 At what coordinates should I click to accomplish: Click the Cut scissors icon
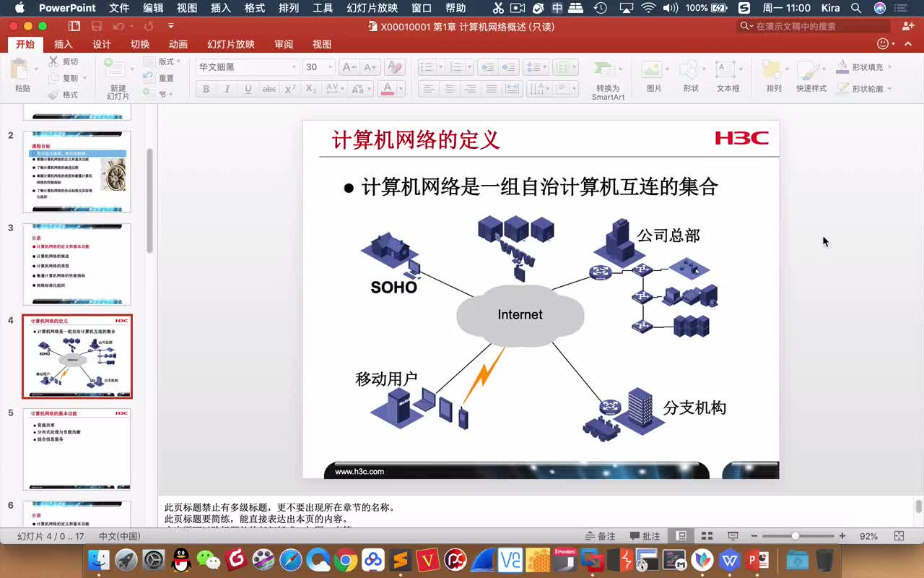click(53, 62)
